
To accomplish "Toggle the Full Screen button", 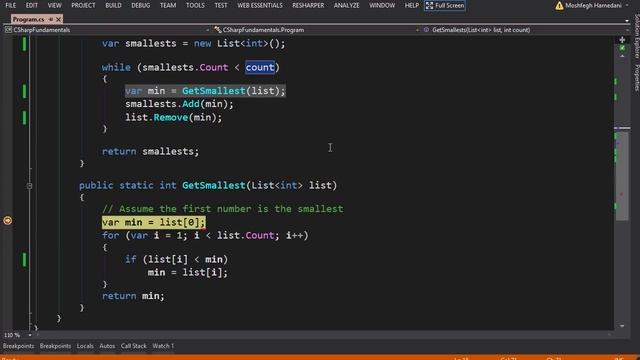I will click(x=445, y=5).
